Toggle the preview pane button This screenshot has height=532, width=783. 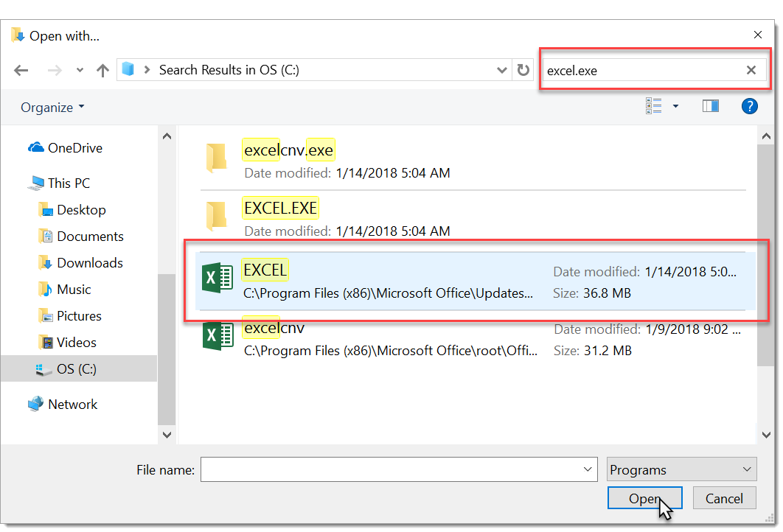710,107
